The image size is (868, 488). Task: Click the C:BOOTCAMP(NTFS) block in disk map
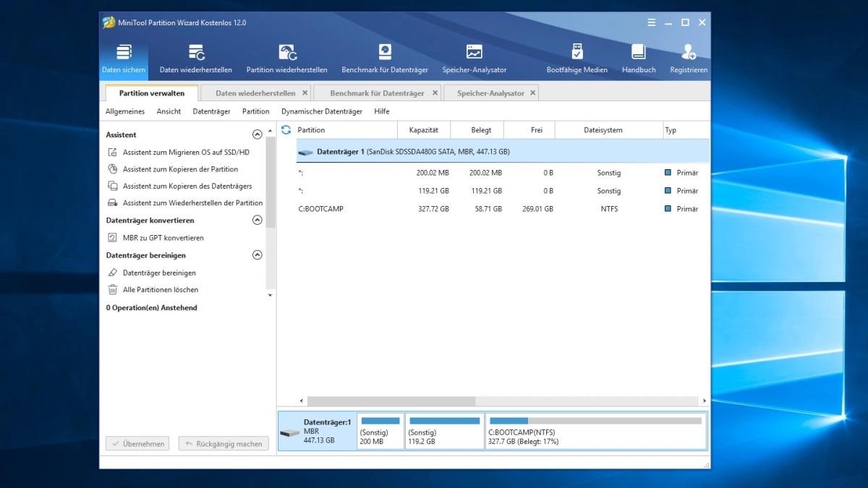595,431
